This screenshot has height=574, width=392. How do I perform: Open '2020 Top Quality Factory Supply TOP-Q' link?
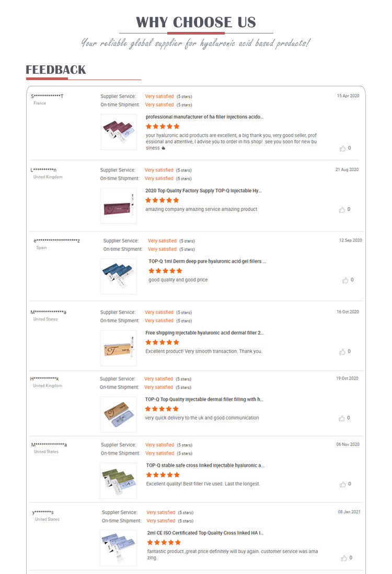click(x=203, y=191)
